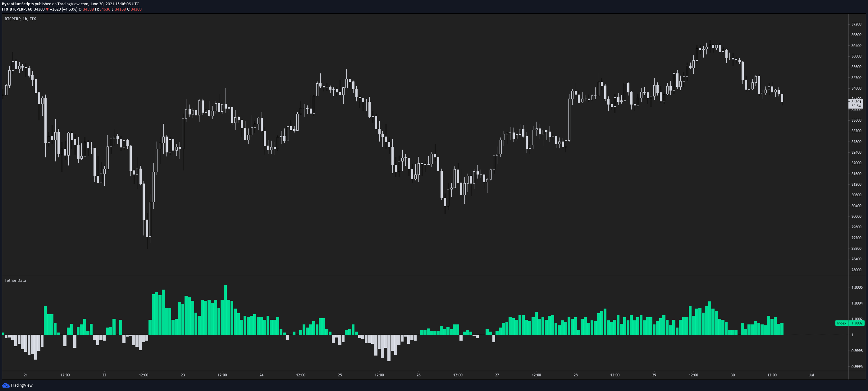Click the 33200 price axis label
This screenshot has width=868, height=391.
click(x=856, y=131)
